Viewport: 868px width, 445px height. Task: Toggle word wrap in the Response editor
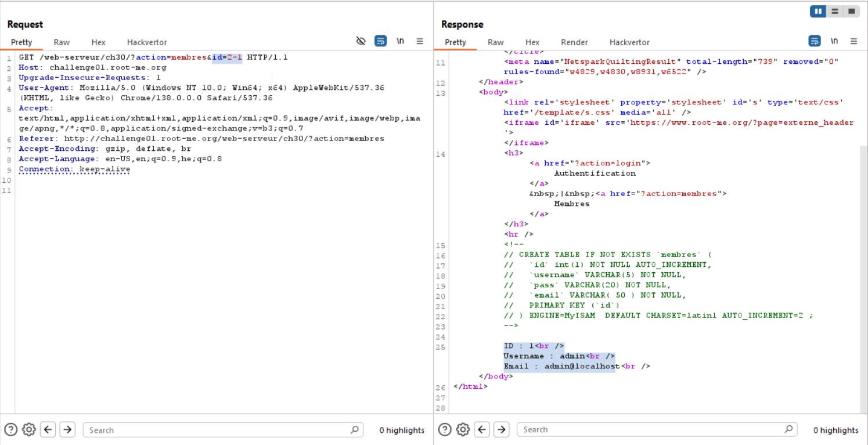click(x=814, y=41)
